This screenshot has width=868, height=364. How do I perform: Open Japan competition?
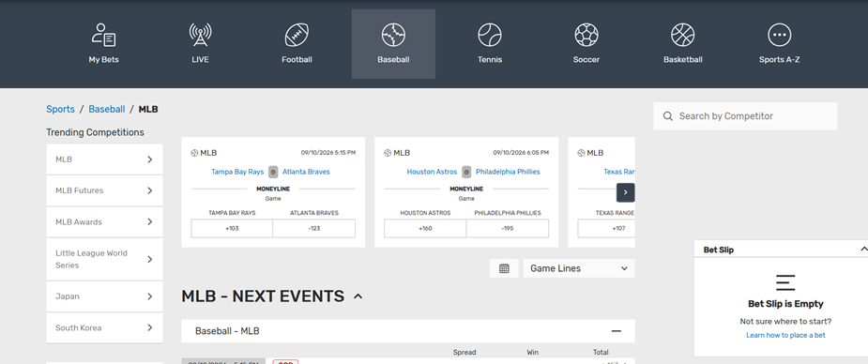104,296
